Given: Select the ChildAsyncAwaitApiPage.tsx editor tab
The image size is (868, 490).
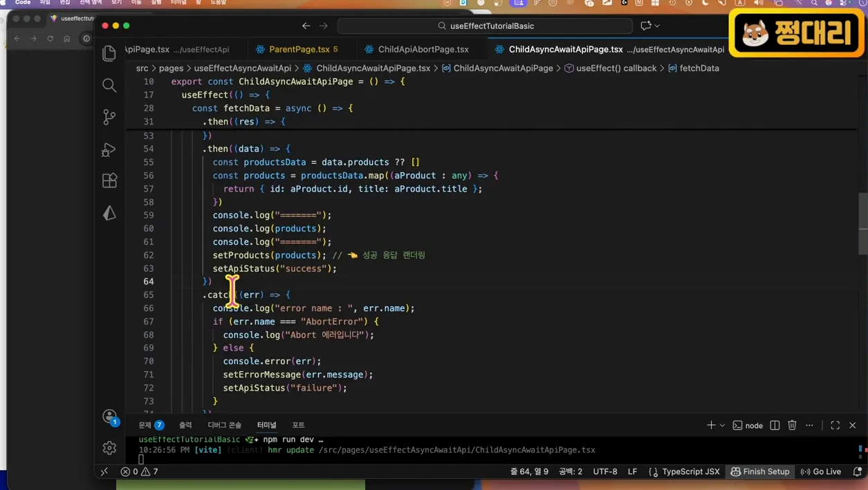Looking at the screenshot, I should click(x=566, y=49).
